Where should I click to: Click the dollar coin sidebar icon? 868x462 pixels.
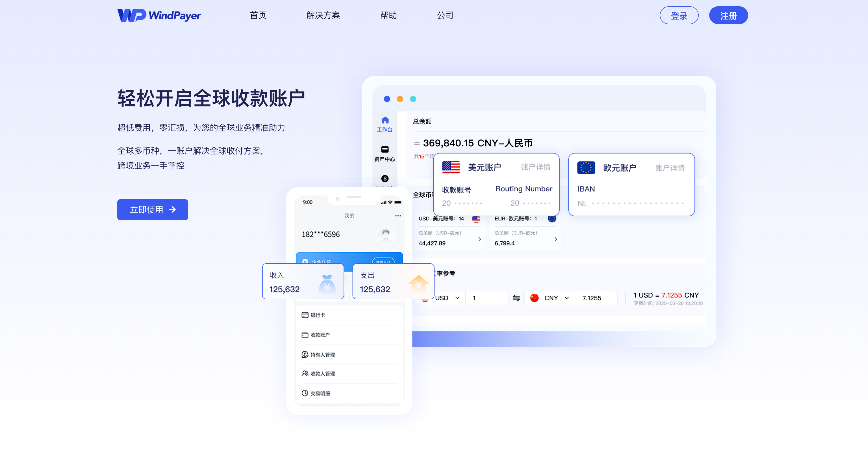coord(385,179)
